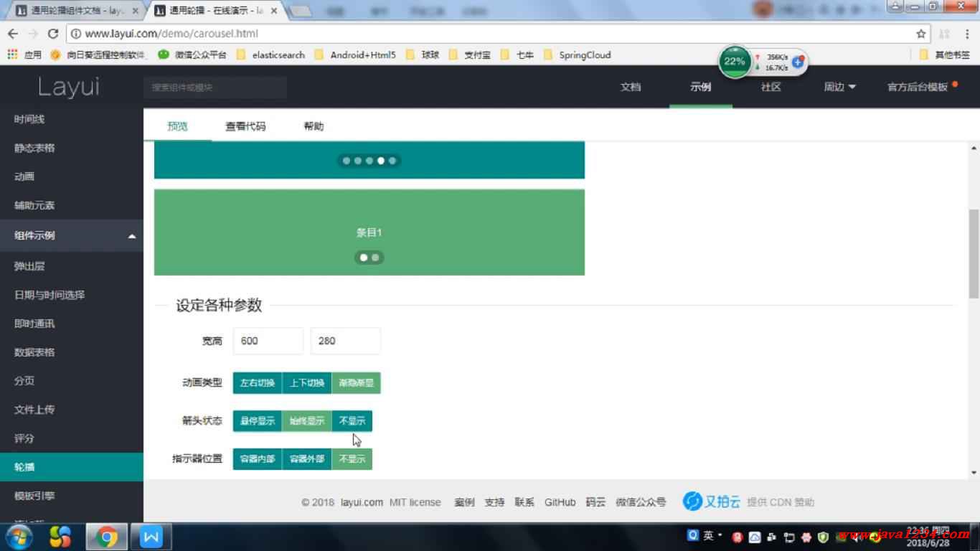Image resolution: width=980 pixels, height=551 pixels.
Task: Open 数据表格 in the sidebar
Action: click(72, 352)
